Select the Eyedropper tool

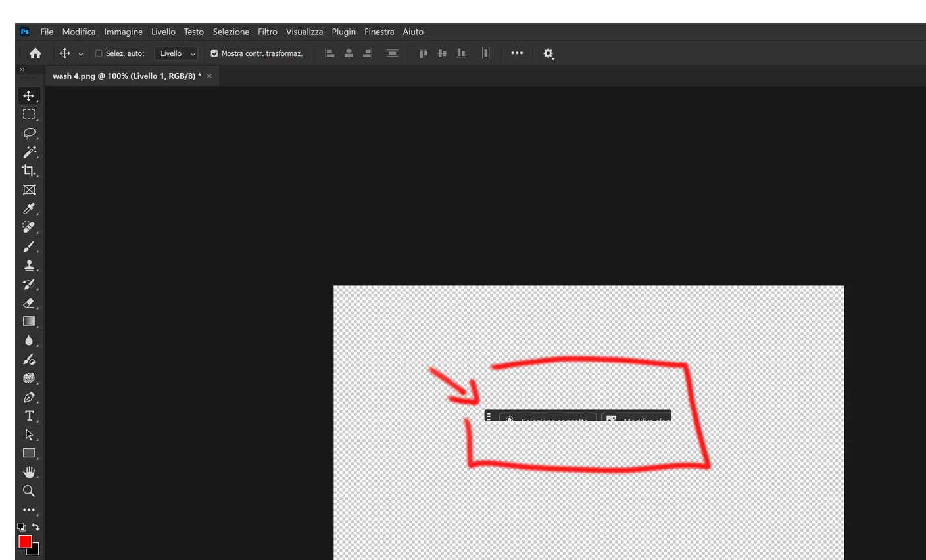click(x=29, y=209)
